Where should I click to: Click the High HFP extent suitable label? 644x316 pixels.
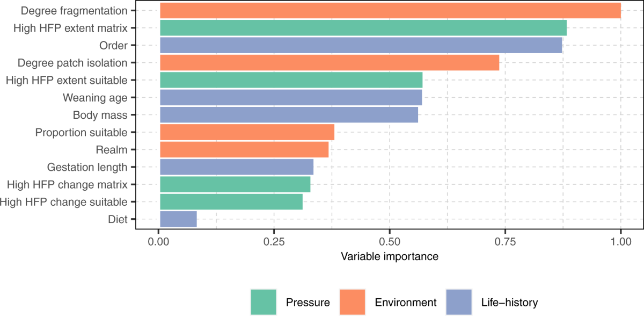tap(66, 81)
